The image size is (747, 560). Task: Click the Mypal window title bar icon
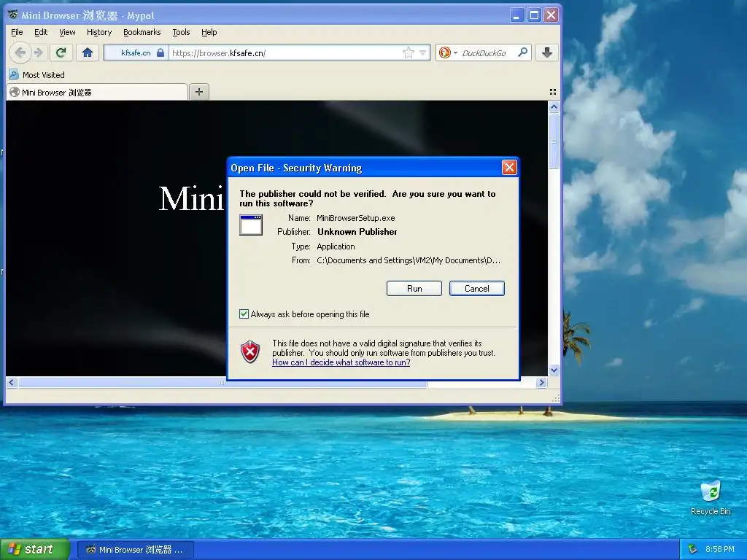(13, 15)
